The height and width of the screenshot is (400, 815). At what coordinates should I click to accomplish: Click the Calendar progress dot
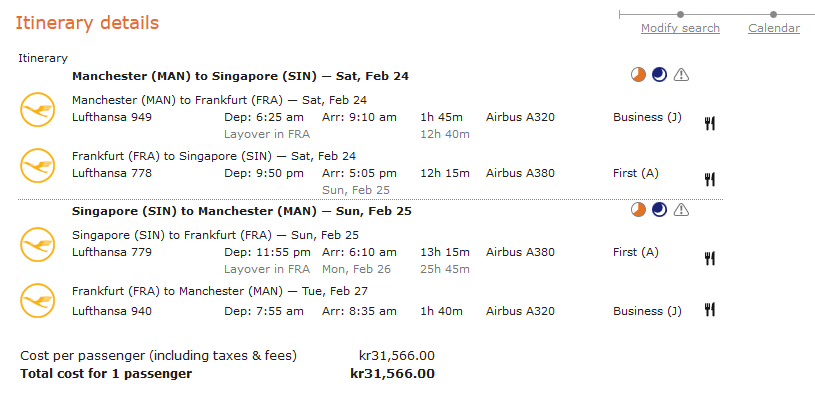[x=774, y=14]
